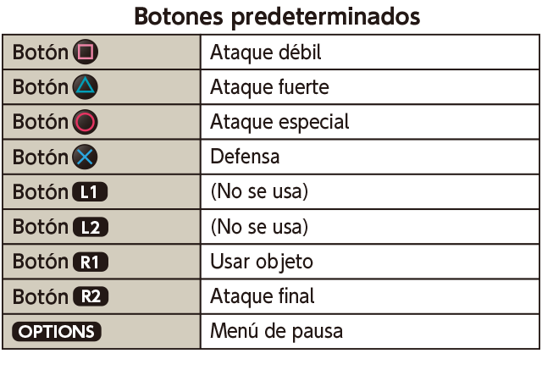Select the Usar objeto cell
Screen dimensions: 542x392
click(x=370, y=262)
